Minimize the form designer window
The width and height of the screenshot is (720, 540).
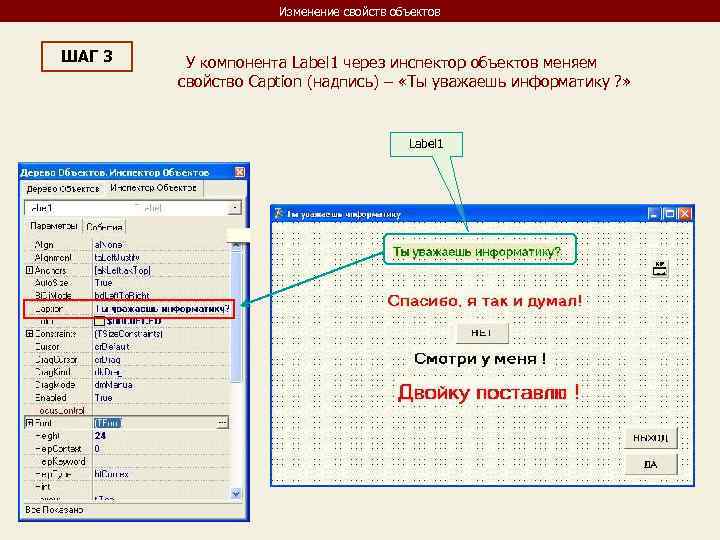click(654, 214)
